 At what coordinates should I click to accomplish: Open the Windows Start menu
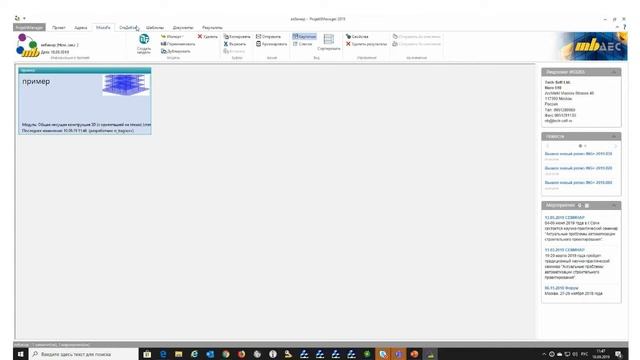(x=21, y=354)
